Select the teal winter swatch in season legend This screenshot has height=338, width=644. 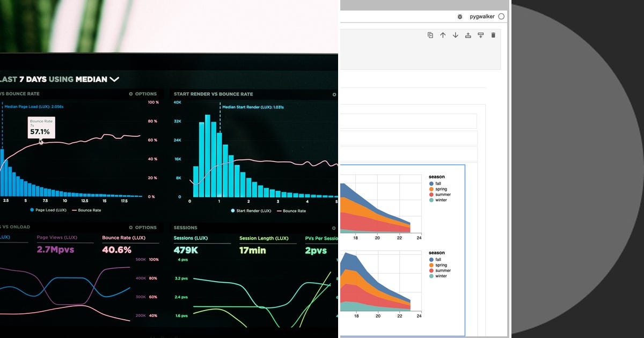click(431, 200)
